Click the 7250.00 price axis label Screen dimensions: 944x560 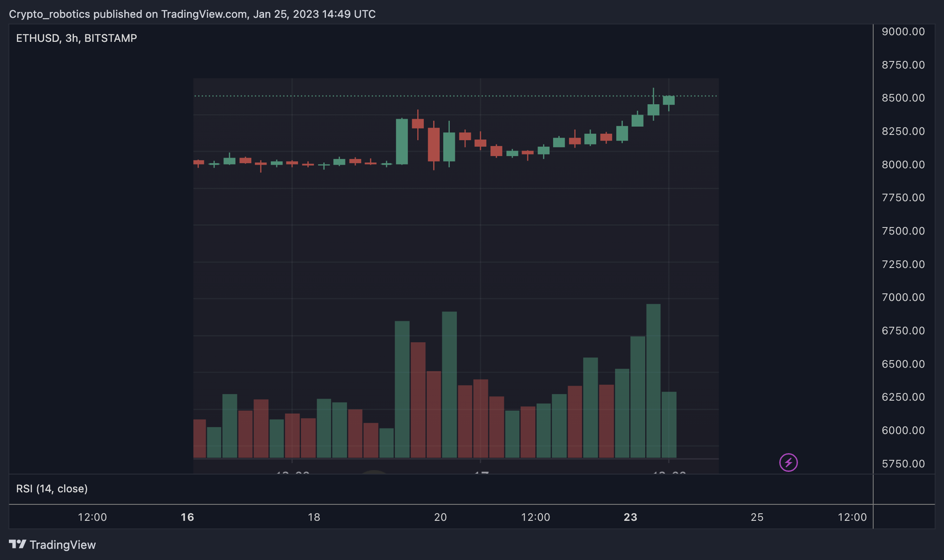pos(903,264)
